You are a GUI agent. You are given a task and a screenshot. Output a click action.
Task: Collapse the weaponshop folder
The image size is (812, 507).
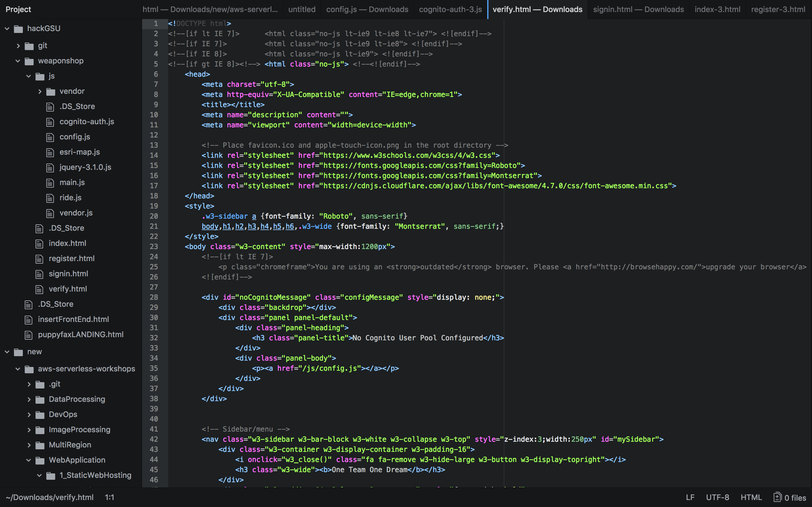(18, 61)
